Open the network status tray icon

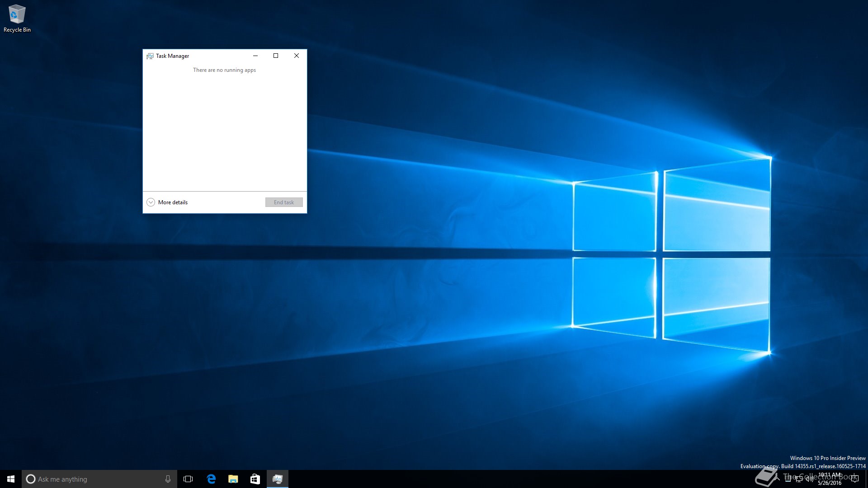pos(799,479)
